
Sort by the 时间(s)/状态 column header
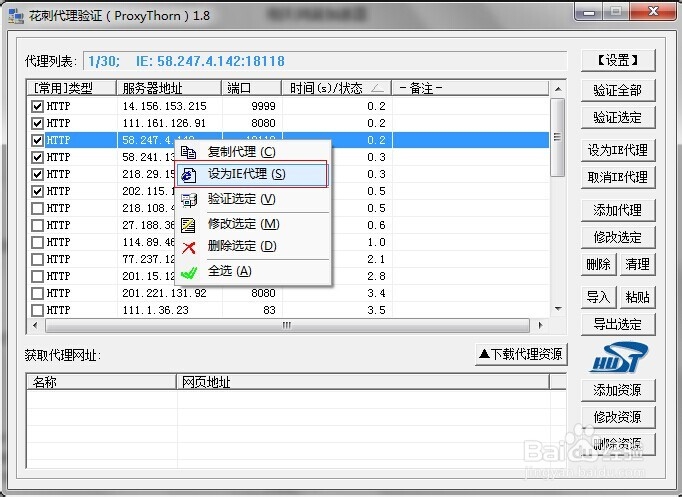pyautogui.click(x=337, y=88)
